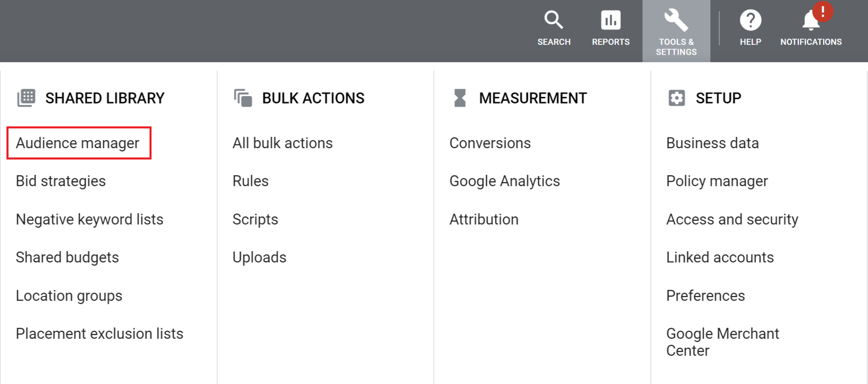
Task: Open Google Analytics settings
Action: [504, 181]
